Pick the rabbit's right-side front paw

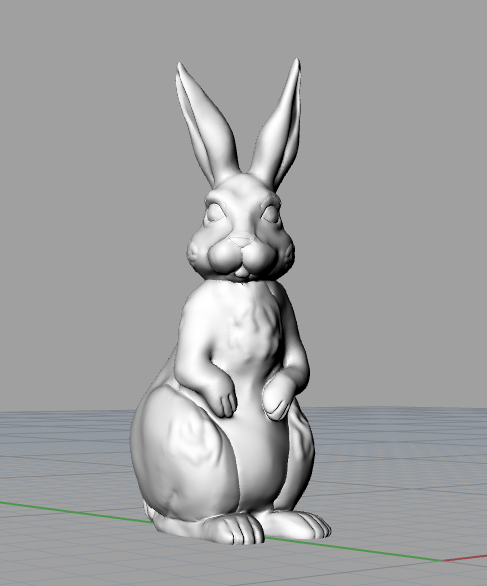277,397
